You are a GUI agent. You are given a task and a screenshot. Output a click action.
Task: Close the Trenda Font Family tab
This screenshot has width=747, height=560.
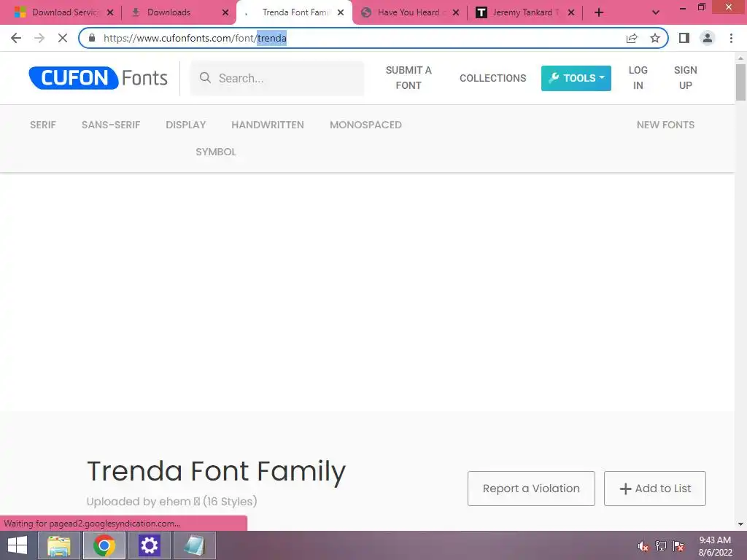[341, 12]
